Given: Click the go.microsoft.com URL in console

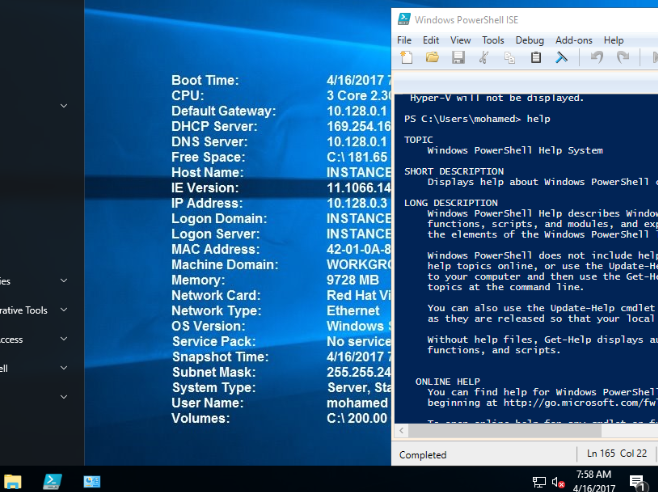Looking at the screenshot, I should [x=580, y=403].
